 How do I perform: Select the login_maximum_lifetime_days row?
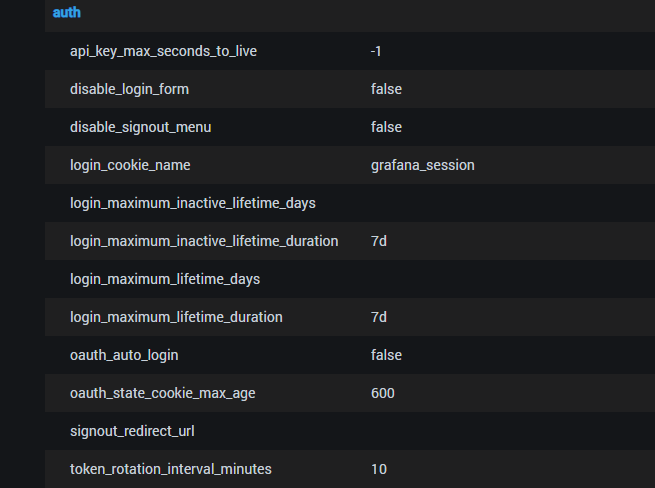(x=350, y=279)
